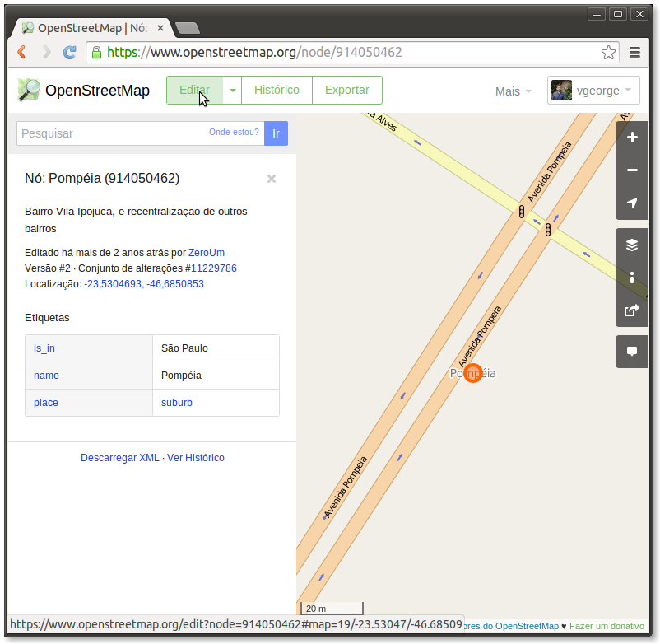Click the Nó: Pompéia (914050462) heading
The height and width of the screenshot is (644, 660).
coord(102,178)
